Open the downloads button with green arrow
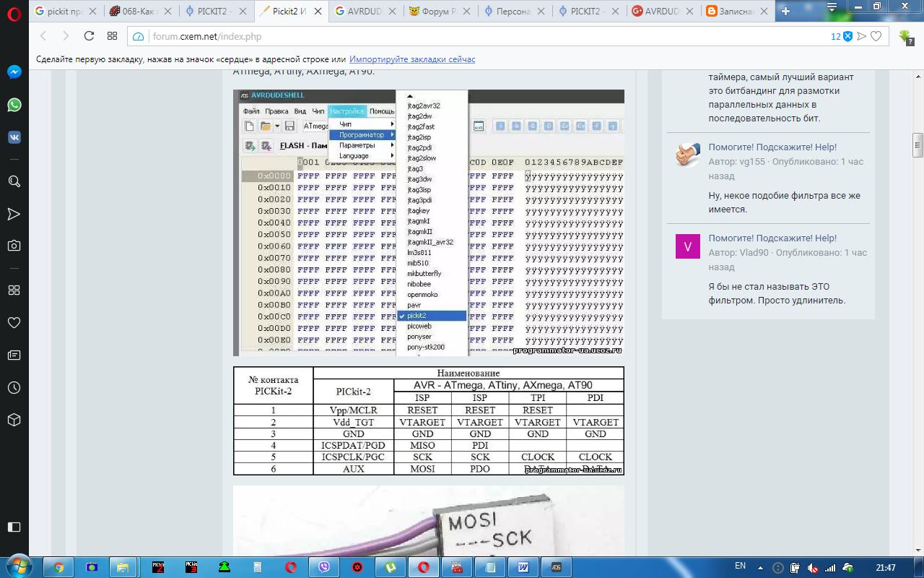Screen dimensions: 924x578 point(905,36)
